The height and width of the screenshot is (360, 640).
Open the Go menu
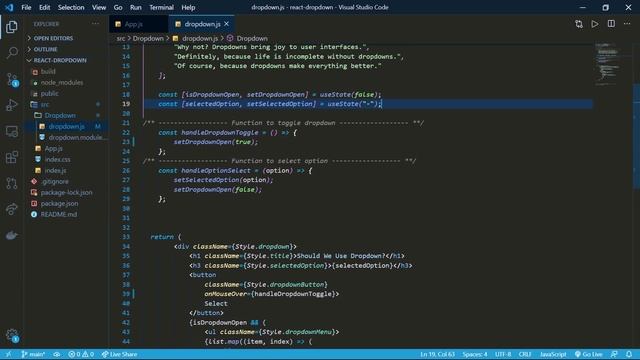(118, 7)
